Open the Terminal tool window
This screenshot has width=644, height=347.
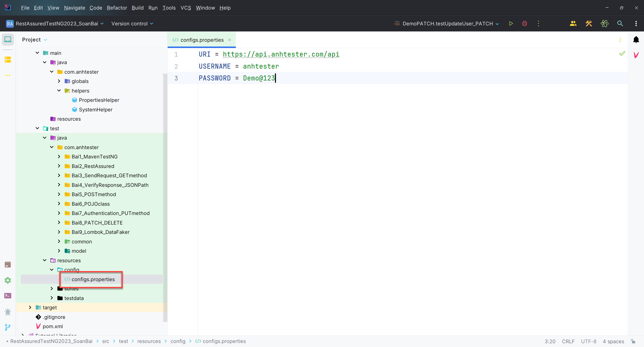(8, 296)
